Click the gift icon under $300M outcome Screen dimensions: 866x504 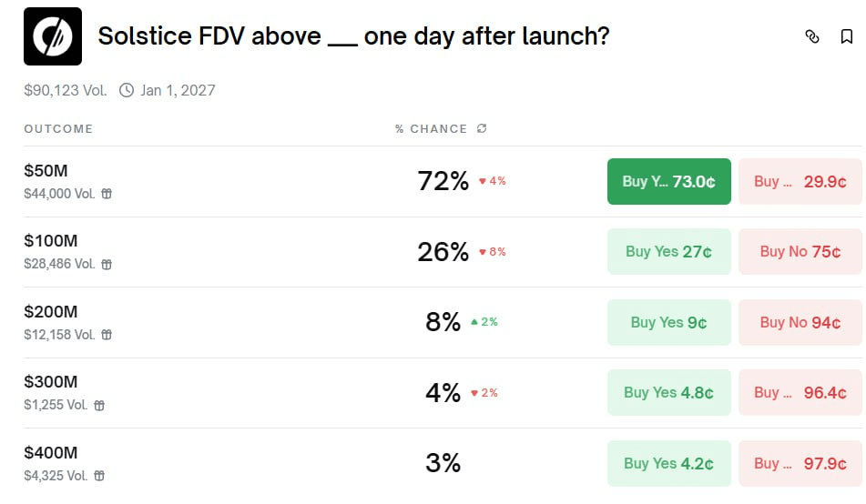tap(99, 406)
